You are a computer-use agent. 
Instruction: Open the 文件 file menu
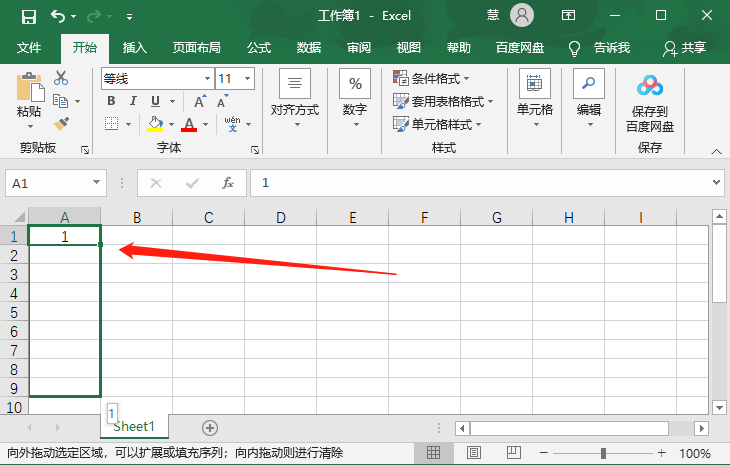click(29, 47)
